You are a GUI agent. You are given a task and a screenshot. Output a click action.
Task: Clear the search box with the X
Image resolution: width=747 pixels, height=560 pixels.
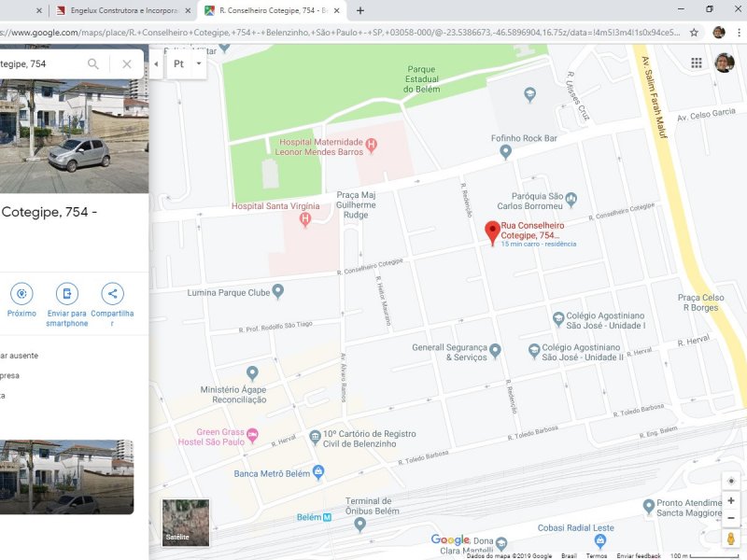click(x=127, y=63)
